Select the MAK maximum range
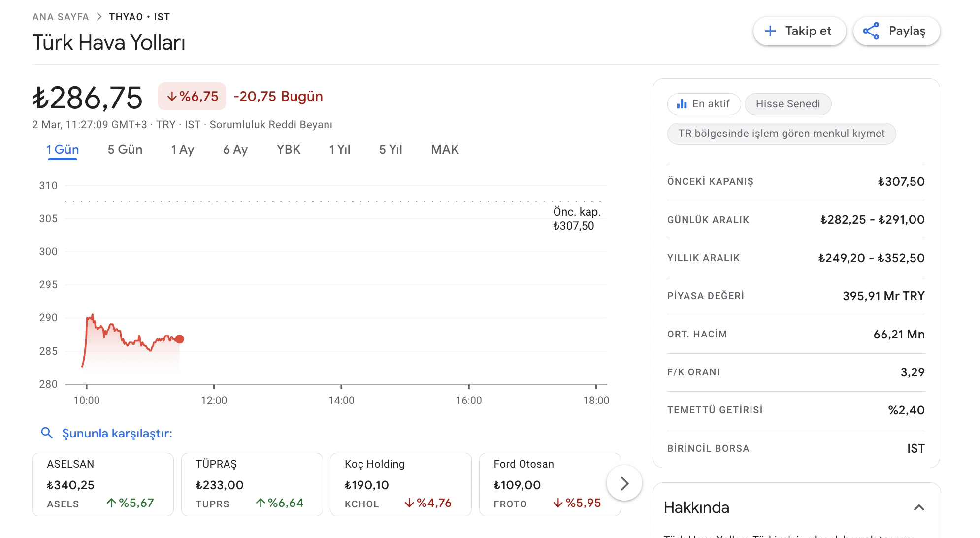The image size is (980, 538). tap(444, 149)
